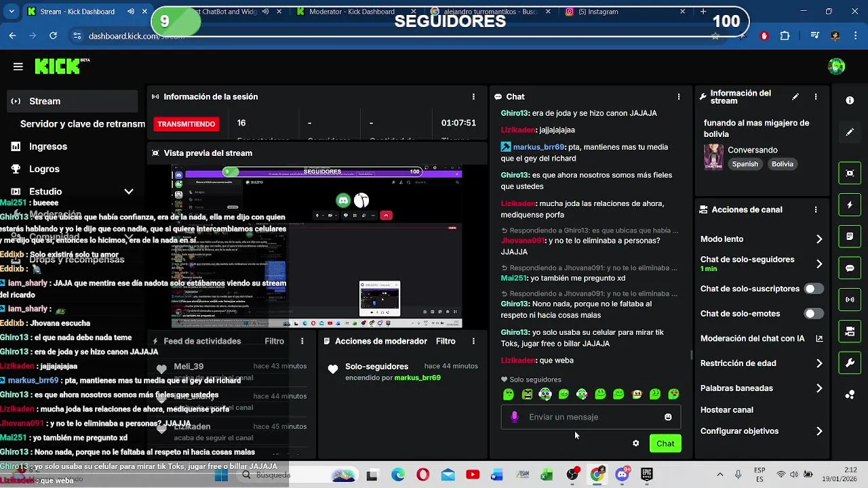
Task: Toggle the wrench widget icon
Action: click(850, 363)
